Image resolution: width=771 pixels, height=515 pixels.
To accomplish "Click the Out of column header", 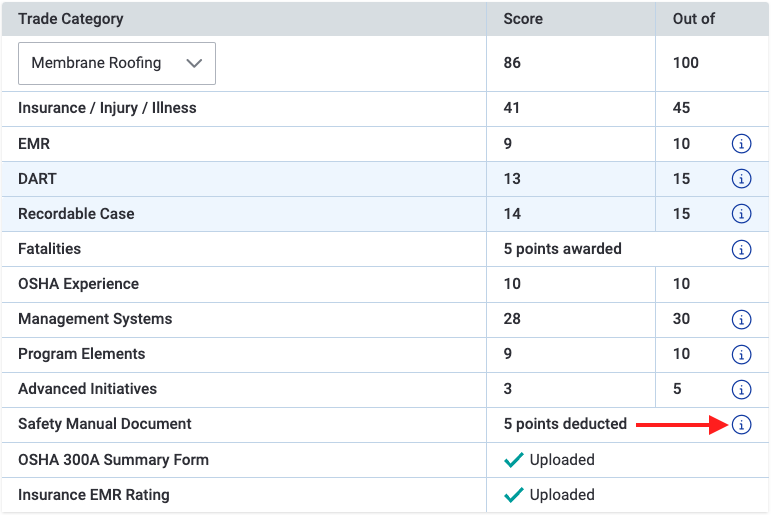I will click(693, 19).
